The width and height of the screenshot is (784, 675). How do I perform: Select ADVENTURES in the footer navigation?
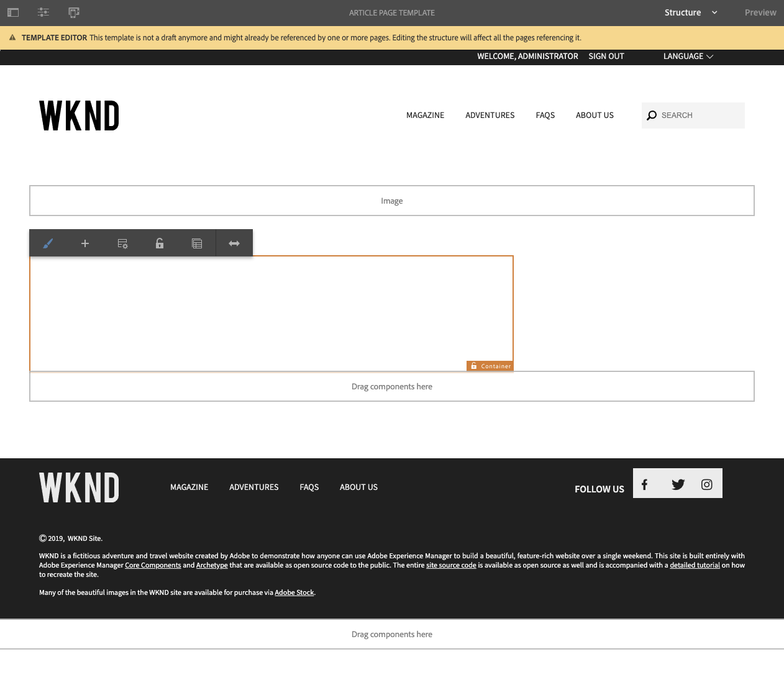[x=253, y=487]
